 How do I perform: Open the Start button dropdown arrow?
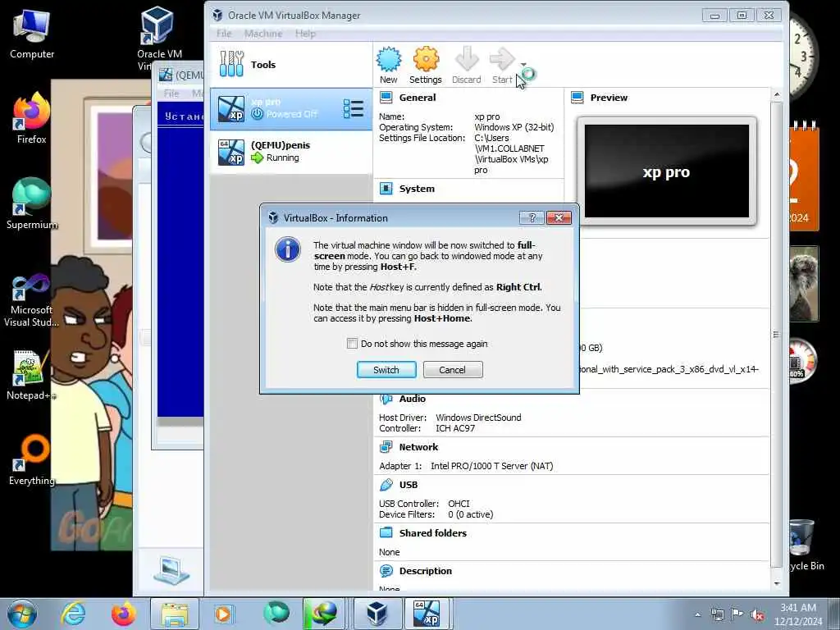523,64
